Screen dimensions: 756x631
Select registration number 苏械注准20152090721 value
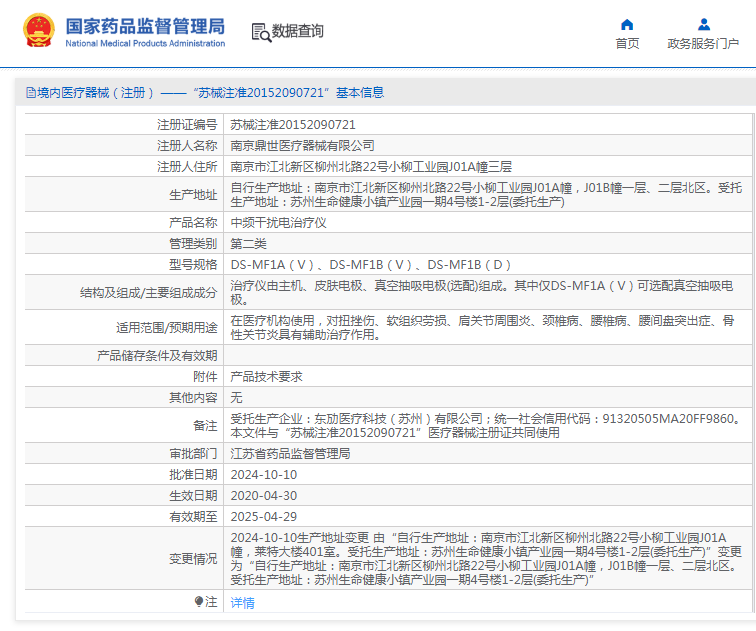(x=293, y=125)
